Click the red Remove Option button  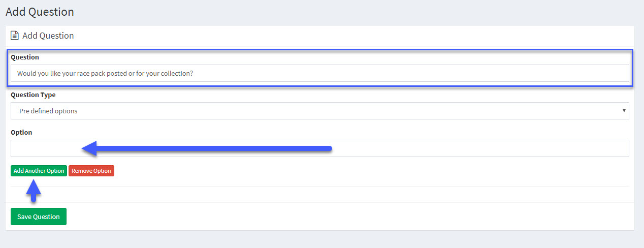[91, 171]
